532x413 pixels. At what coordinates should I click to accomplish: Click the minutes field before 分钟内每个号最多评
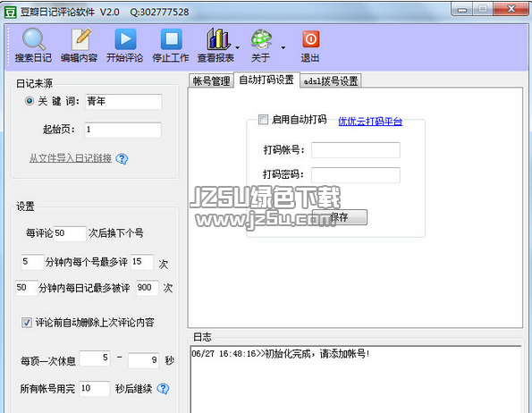(x=32, y=262)
